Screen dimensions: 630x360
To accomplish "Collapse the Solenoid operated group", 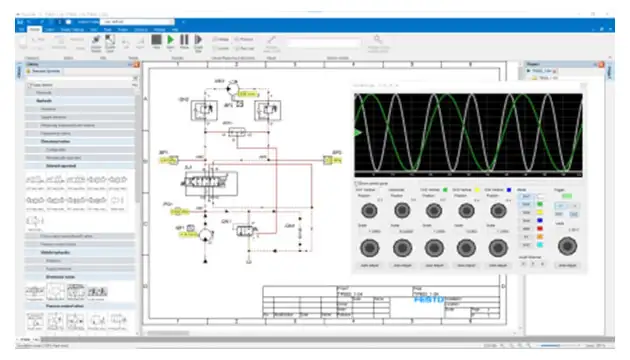I will [x=80, y=166].
